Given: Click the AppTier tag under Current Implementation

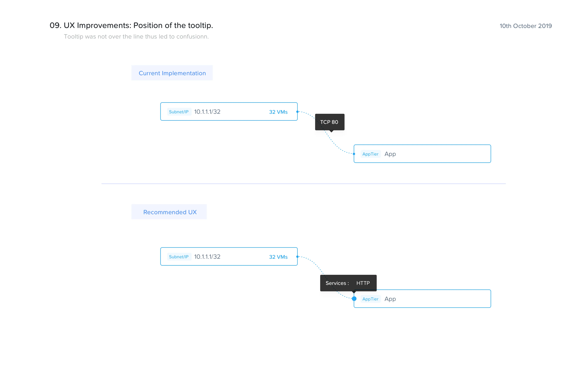Looking at the screenshot, I should (370, 154).
